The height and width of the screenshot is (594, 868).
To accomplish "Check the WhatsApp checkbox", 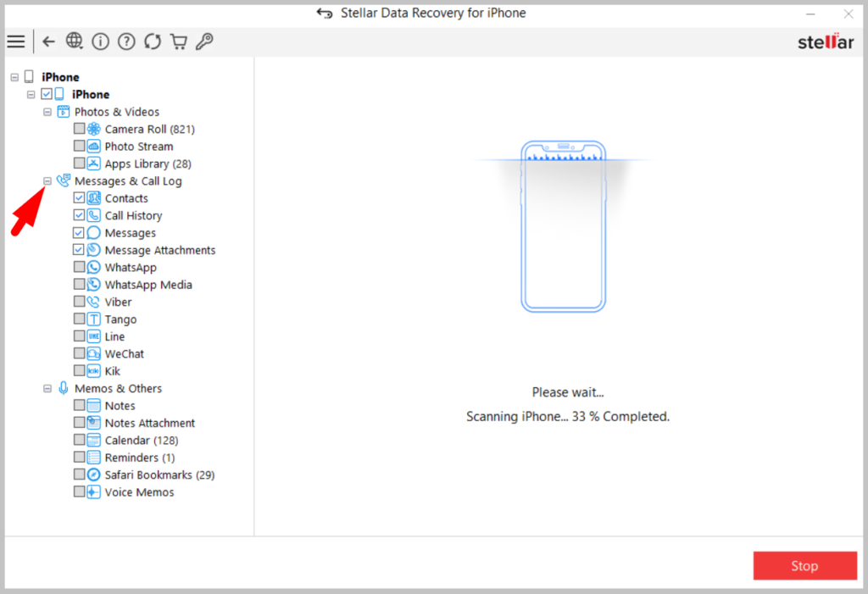I will point(79,267).
